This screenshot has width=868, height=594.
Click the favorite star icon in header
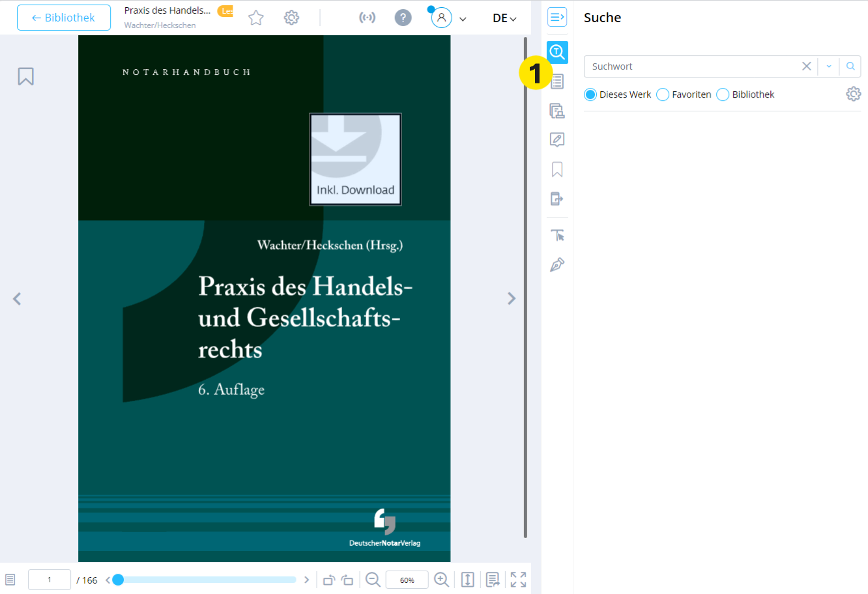coord(256,18)
